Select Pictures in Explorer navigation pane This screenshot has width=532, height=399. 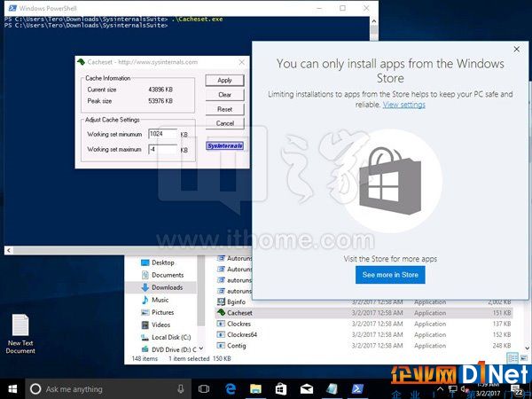click(x=162, y=312)
